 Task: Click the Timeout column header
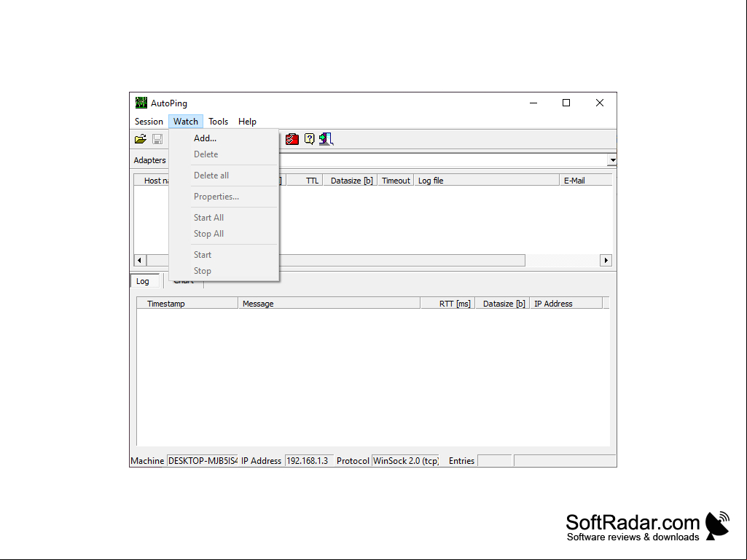[x=396, y=181]
